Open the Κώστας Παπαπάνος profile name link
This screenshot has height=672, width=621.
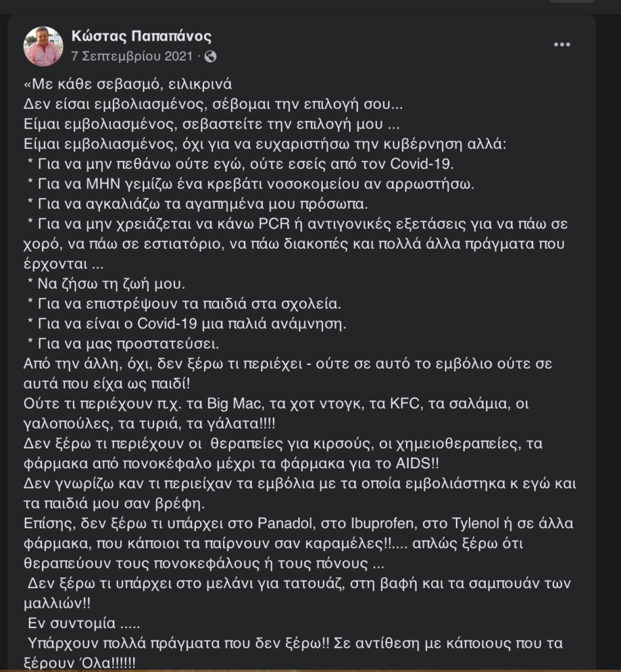[x=142, y=36]
